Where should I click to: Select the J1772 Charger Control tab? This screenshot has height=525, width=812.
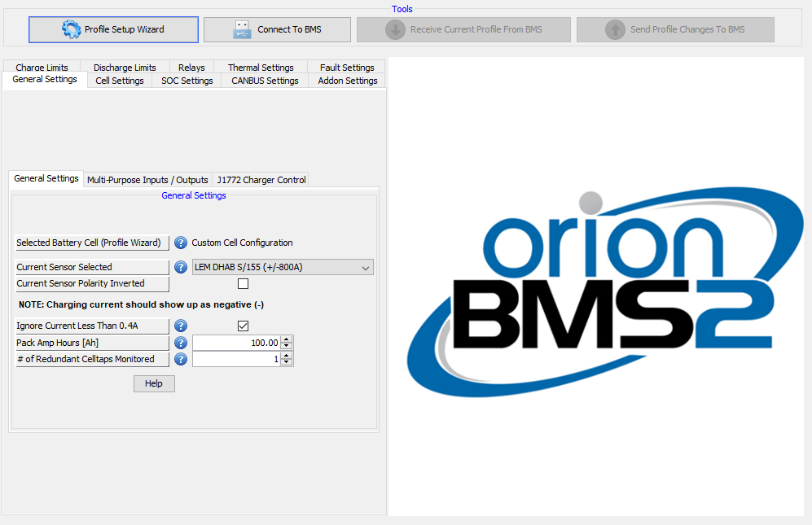(x=261, y=180)
